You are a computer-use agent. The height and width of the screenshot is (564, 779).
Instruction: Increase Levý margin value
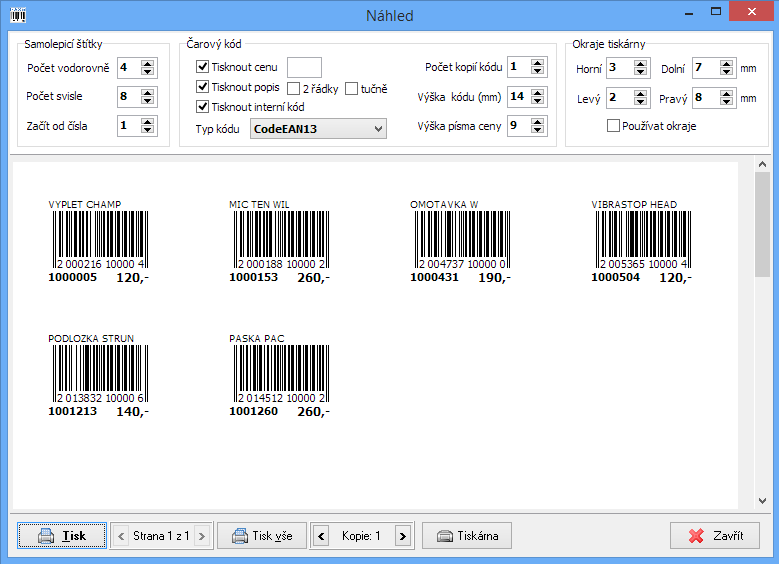(640, 93)
